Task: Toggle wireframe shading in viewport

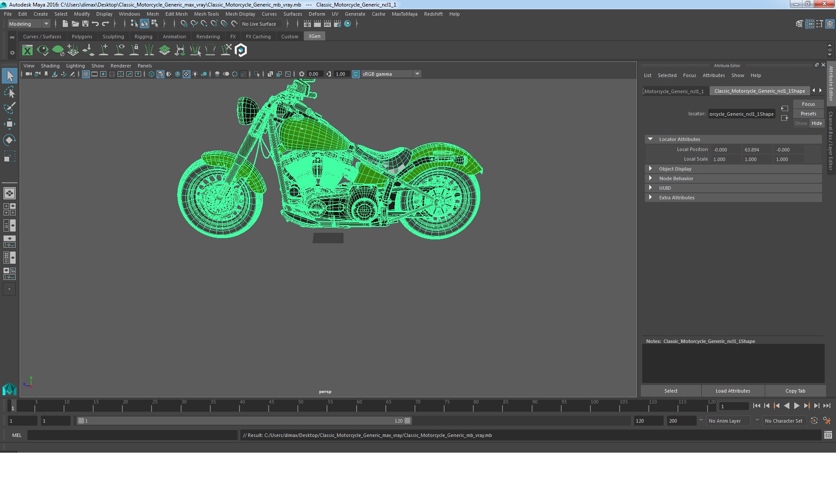Action: point(151,74)
